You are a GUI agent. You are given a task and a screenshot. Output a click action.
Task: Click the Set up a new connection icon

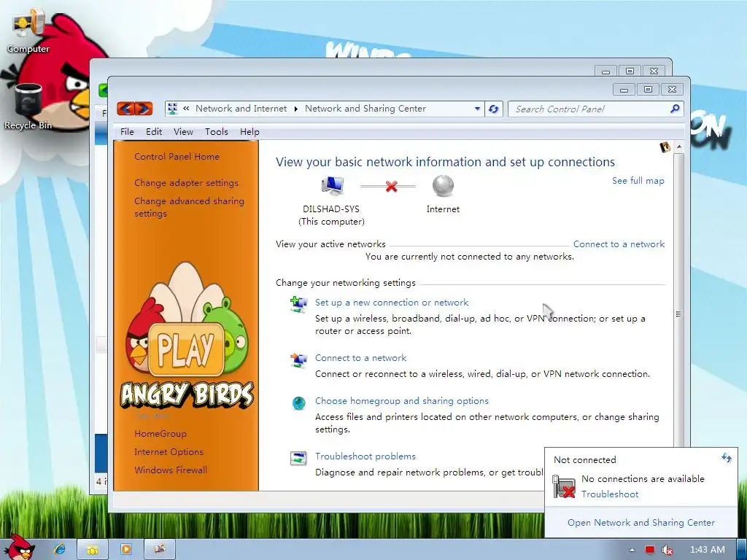click(x=298, y=305)
